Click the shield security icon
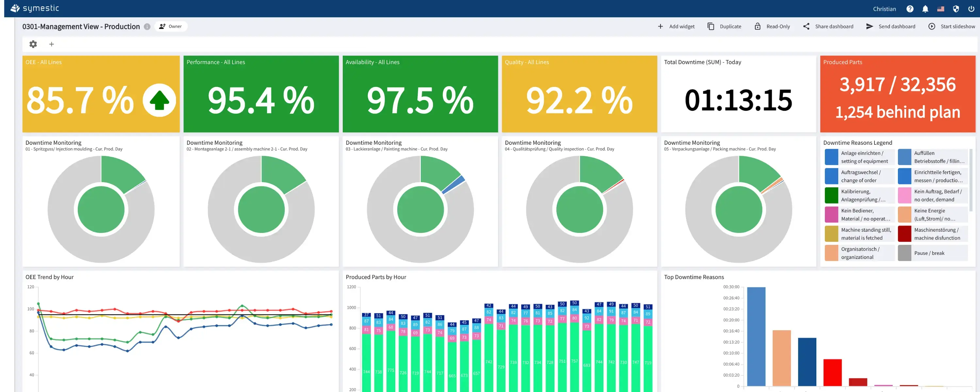The image size is (980, 392). 955,9
